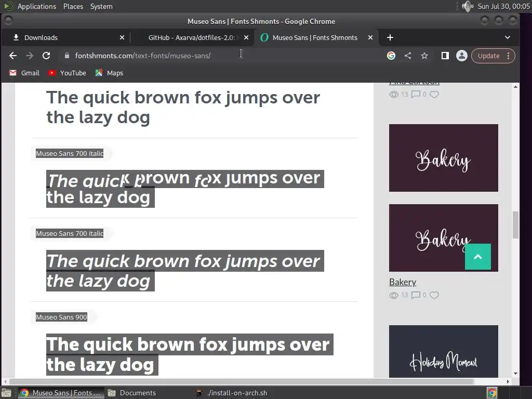Follow the Bakery text link
The width and height of the screenshot is (532, 399).
click(x=403, y=282)
